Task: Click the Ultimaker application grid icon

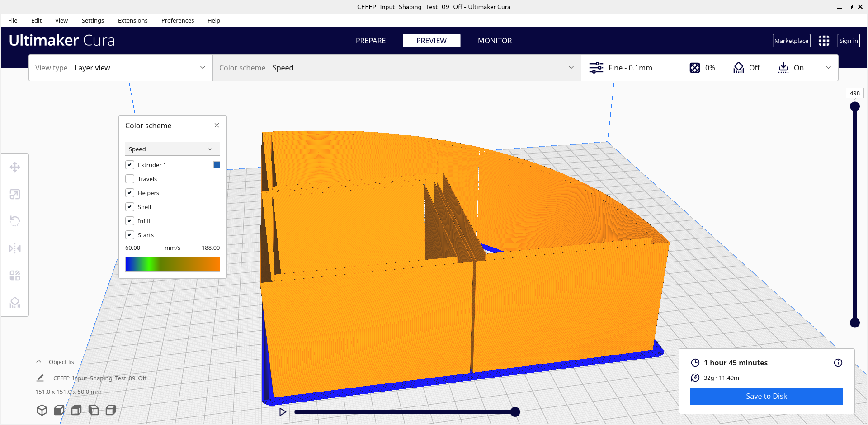Action: click(x=824, y=41)
